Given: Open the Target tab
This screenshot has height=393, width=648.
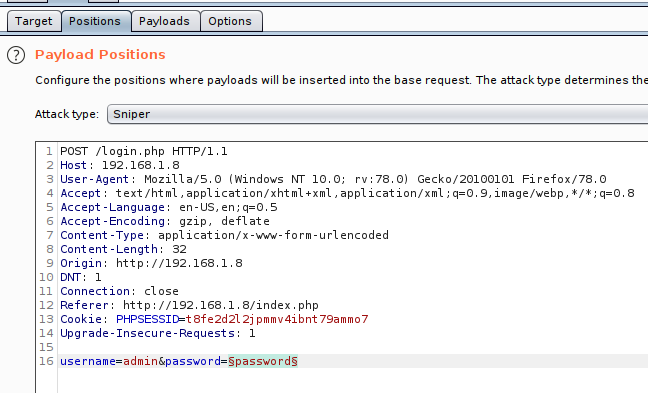Looking at the screenshot, I should (34, 21).
